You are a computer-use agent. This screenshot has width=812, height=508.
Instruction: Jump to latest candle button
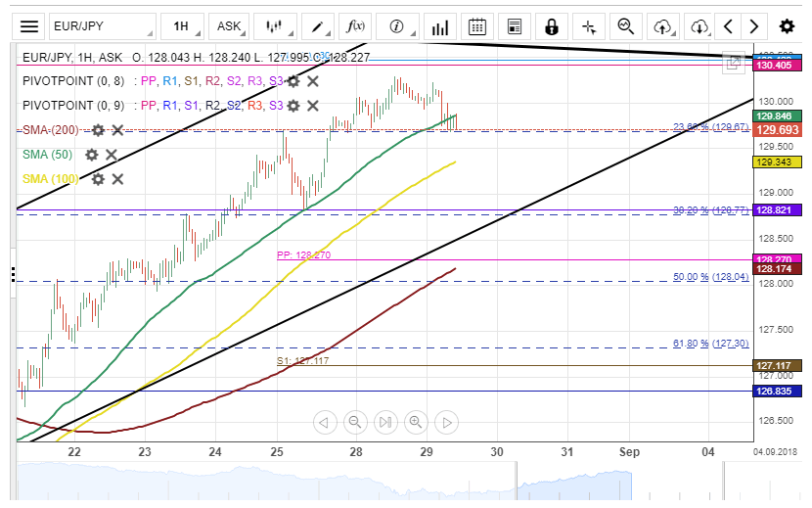(x=385, y=423)
